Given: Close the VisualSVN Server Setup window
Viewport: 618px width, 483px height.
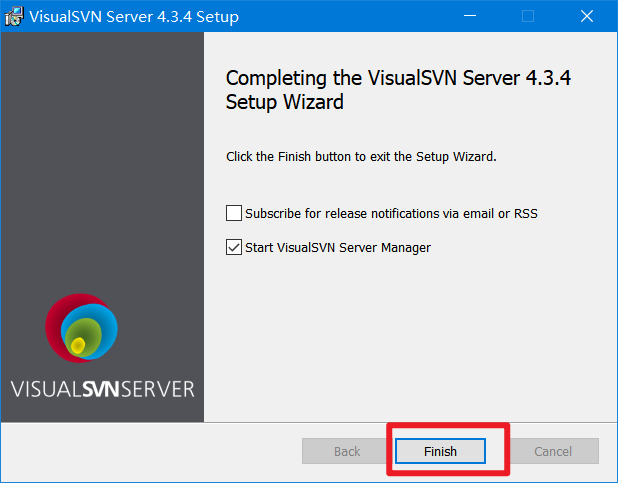Looking at the screenshot, I should point(587,16).
